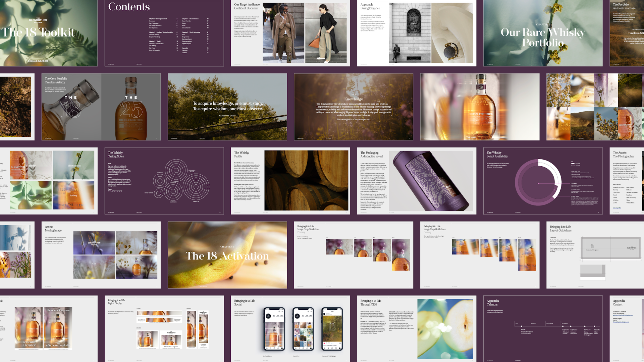This screenshot has height=362, width=644.
Task: Select The Portfolio An iconic marriage slide
Action: click(627, 33)
